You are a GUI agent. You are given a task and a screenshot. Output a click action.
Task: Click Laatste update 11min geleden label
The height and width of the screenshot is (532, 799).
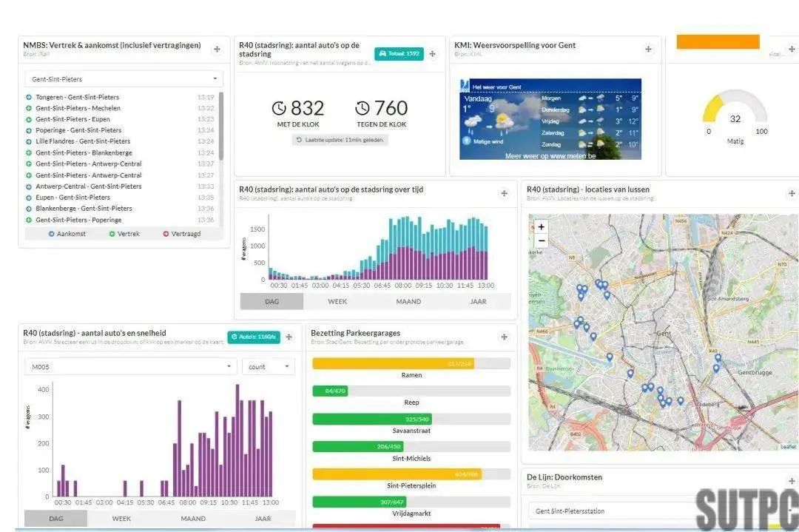340,140
